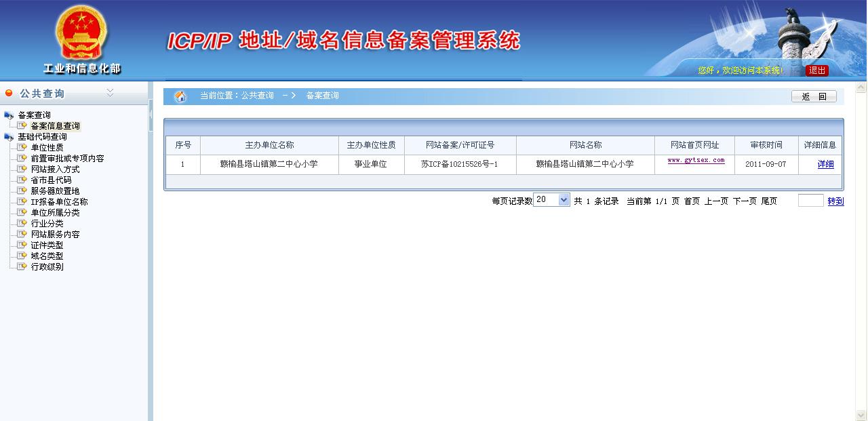Click the icon beside 域名类型

22,256
